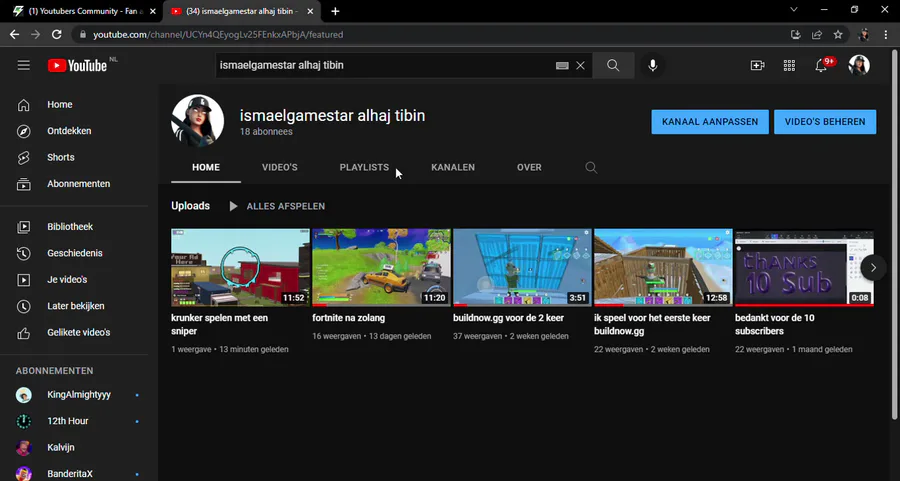
Task: Go back with the browser back arrow
Action: click(14, 34)
